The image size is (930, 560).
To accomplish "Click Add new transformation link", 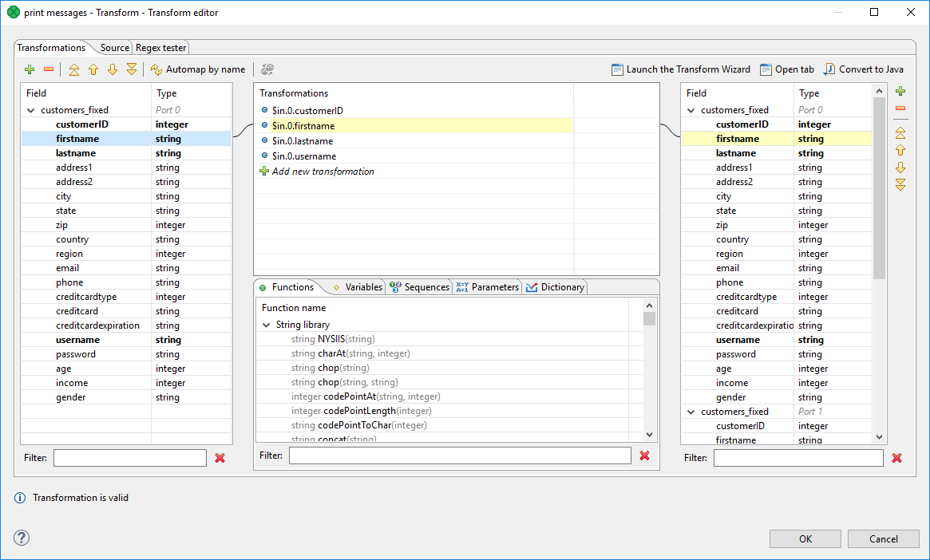I will pyautogui.click(x=323, y=172).
